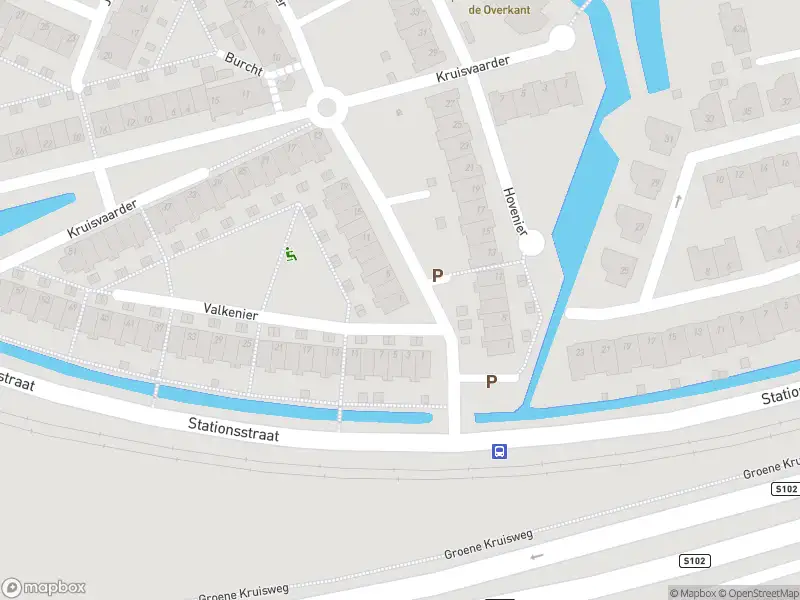Open the © OpenStreetMap attribution link
Image resolution: width=800 pixels, height=600 pixels.
tap(759, 593)
